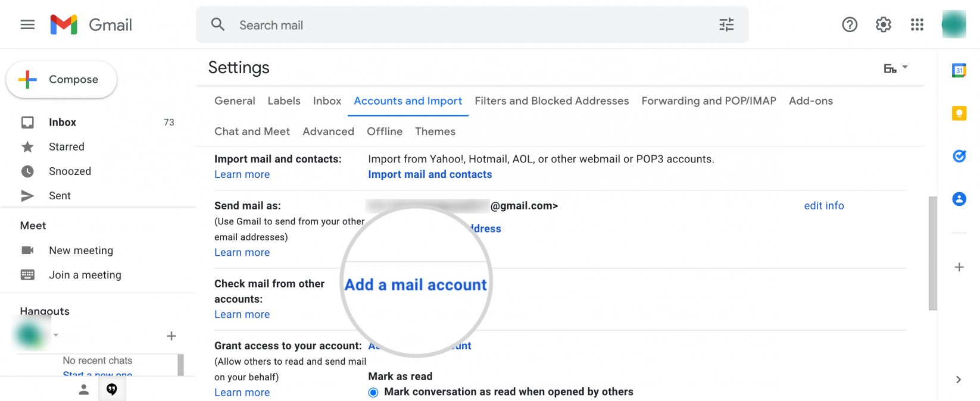Screen dimensions: 980x401
Task: Start a new Hangouts chat plus icon
Action: click(x=171, y=336)
